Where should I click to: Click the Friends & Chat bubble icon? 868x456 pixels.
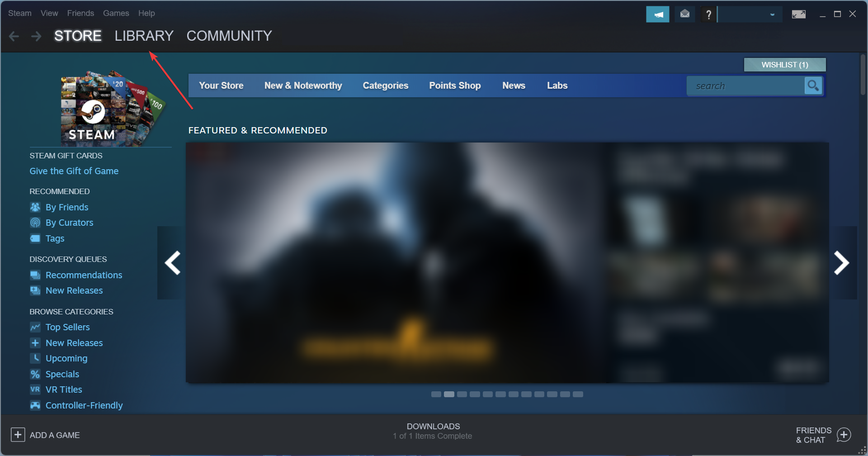pyautogui.click(x=844, y=435)
